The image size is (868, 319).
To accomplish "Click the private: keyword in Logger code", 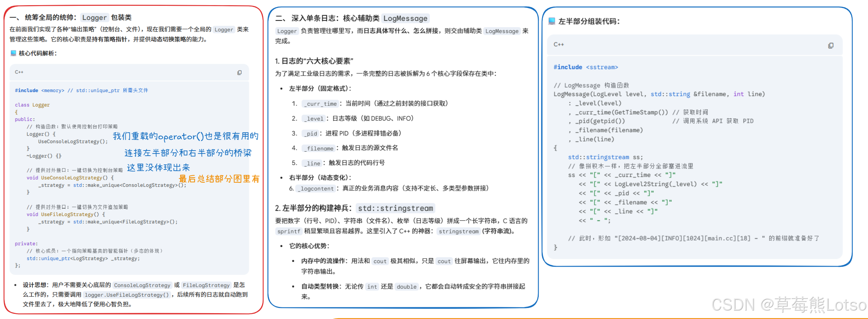I will pyautogui.click(x=26, y=244).
